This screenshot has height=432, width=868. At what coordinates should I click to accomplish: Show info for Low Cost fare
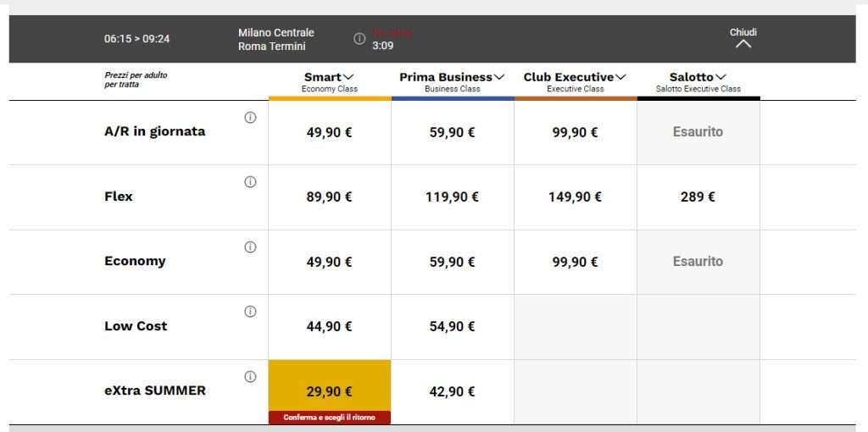(250, 312)
